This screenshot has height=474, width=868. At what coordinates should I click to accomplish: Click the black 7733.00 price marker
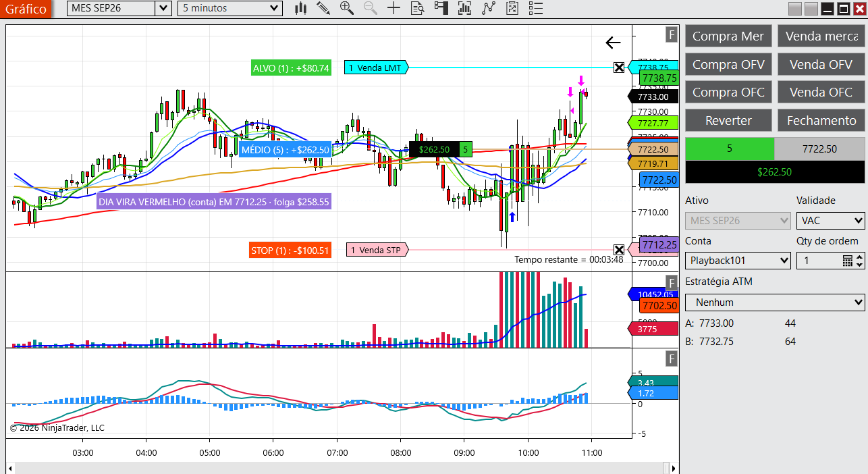click(x=652, y=97)
